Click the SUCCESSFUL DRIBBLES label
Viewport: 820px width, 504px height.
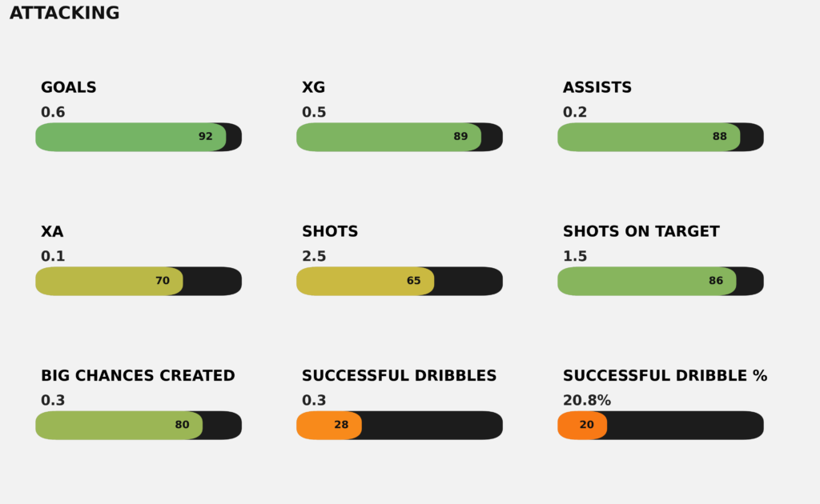click(399, 375)
